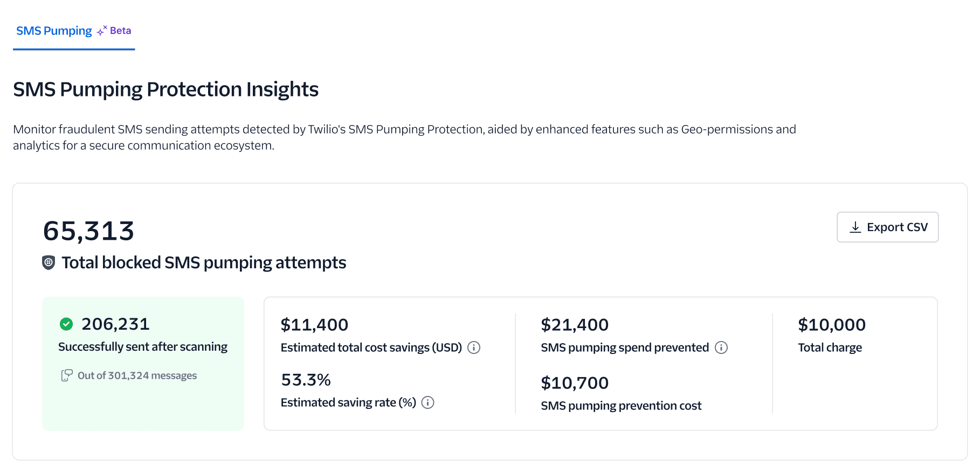The image size is (980, 473).
Task: Click the Total charge label
Action: point(830,348)
